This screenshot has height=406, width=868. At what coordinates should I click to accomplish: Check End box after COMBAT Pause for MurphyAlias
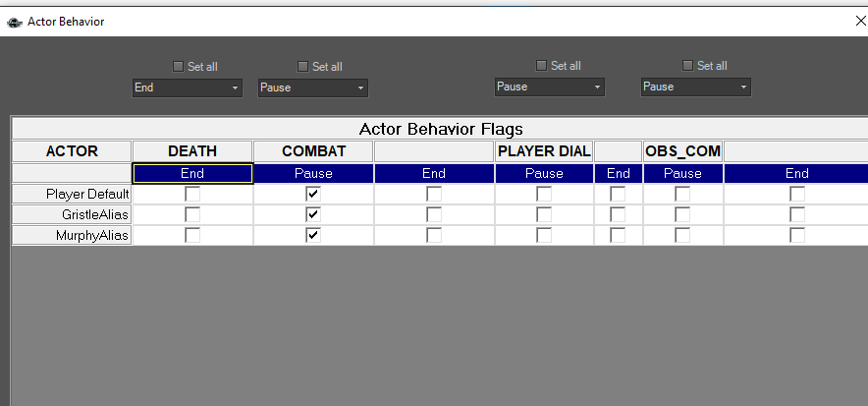(434, 235)
